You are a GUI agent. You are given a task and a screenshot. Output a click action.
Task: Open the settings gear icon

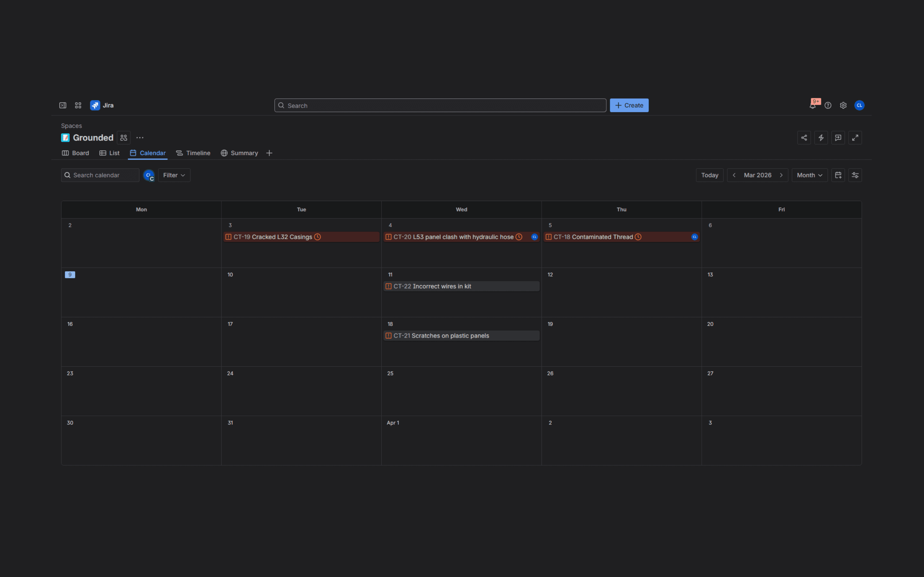coord(843,106)
